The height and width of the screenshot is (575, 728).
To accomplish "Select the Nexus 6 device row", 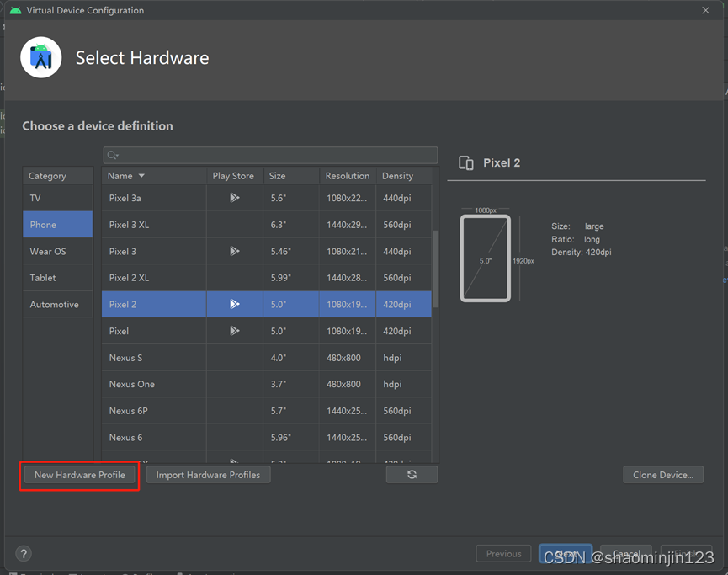I will pyautogui.click(x=267, y=438).
